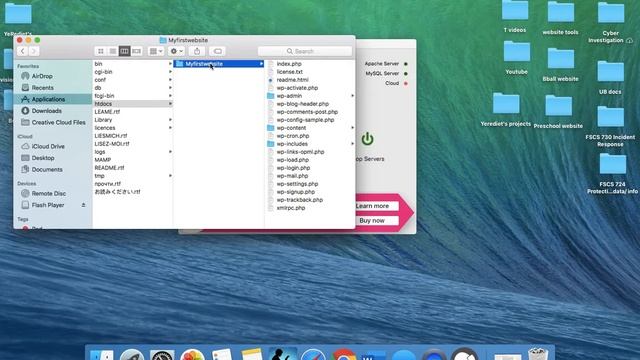Select the wp-login.php file
The width and height of the screenshot is (640, 360).
[x=293, y=168]
